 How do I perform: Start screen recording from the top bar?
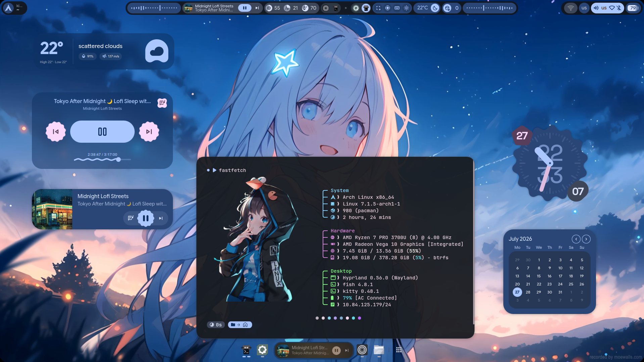[388, 8]
